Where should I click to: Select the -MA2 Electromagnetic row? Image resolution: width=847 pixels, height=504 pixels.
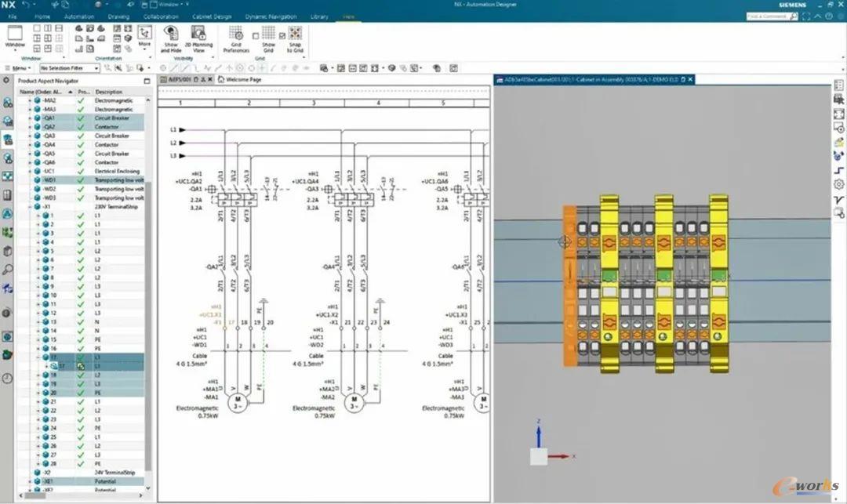(81, 100)
